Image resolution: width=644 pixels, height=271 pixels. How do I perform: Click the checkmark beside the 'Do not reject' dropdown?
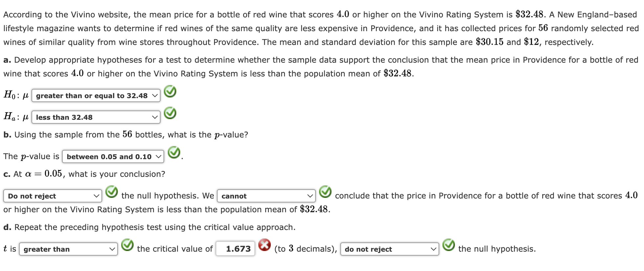111,193
